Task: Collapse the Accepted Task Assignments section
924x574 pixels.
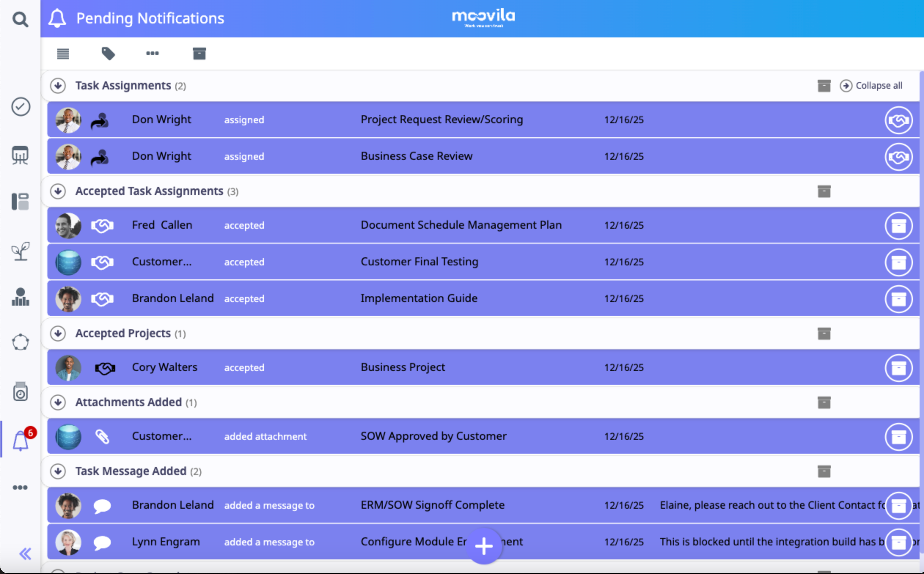Action: tap(58, 191)
